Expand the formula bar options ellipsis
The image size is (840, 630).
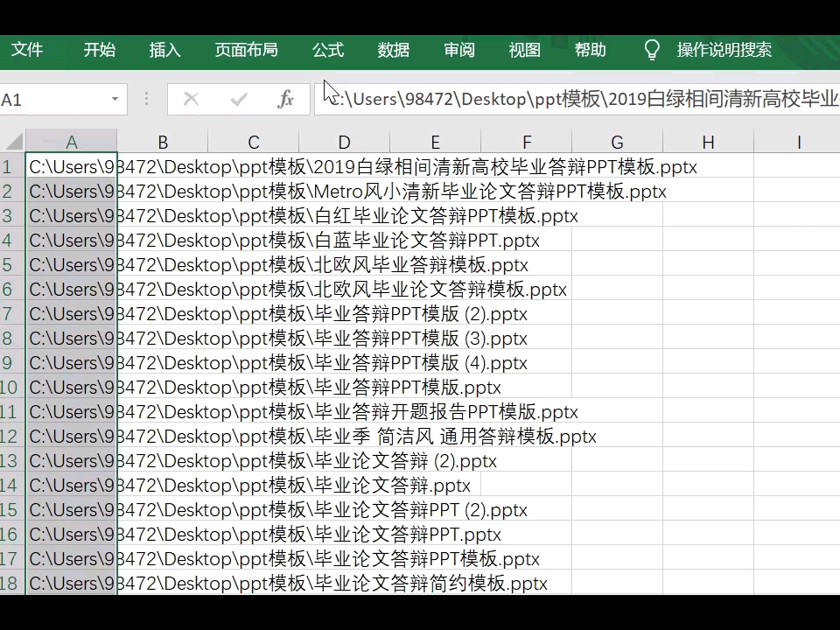(x=145, y=99)
